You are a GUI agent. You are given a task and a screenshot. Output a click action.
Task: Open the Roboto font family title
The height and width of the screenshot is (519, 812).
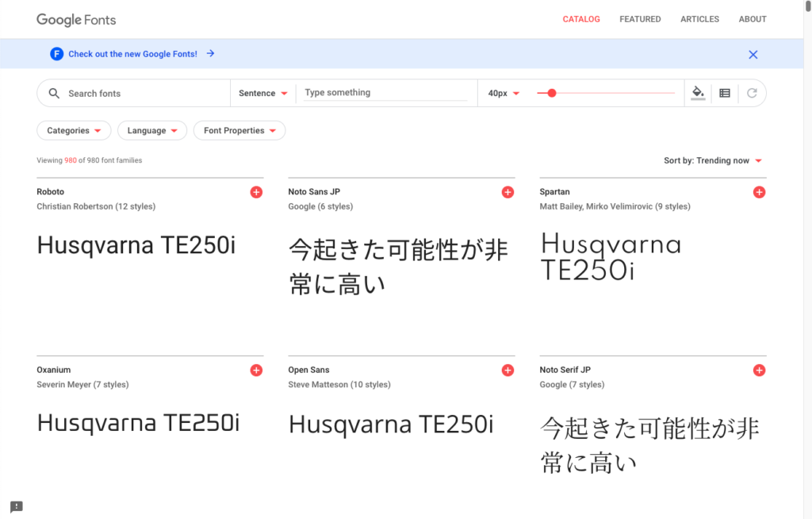coord(50,192)
